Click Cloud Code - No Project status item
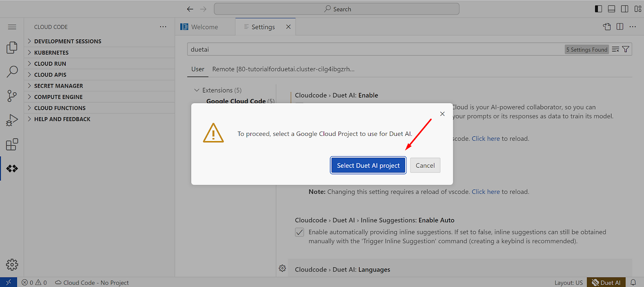644x287 pixels. (92, 282)
